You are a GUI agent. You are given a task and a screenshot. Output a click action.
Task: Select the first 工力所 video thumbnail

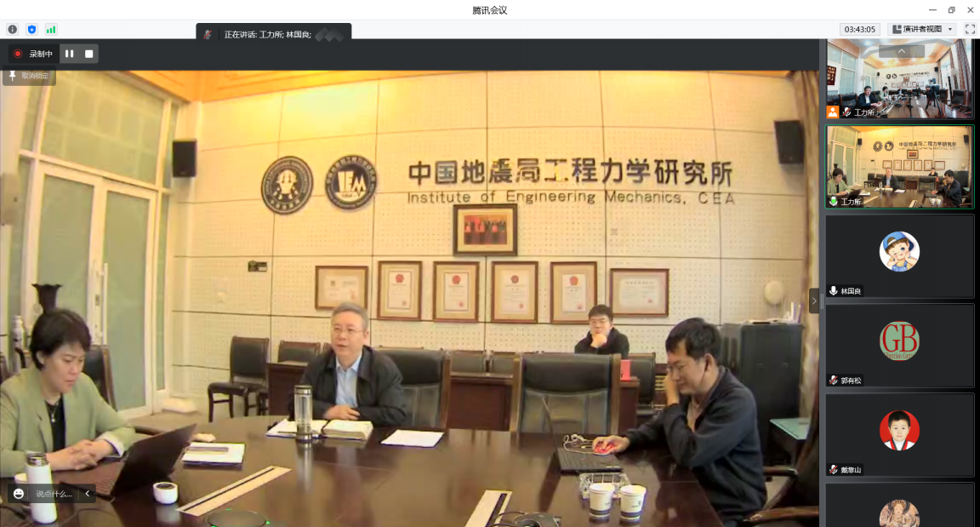pos(899,79)
